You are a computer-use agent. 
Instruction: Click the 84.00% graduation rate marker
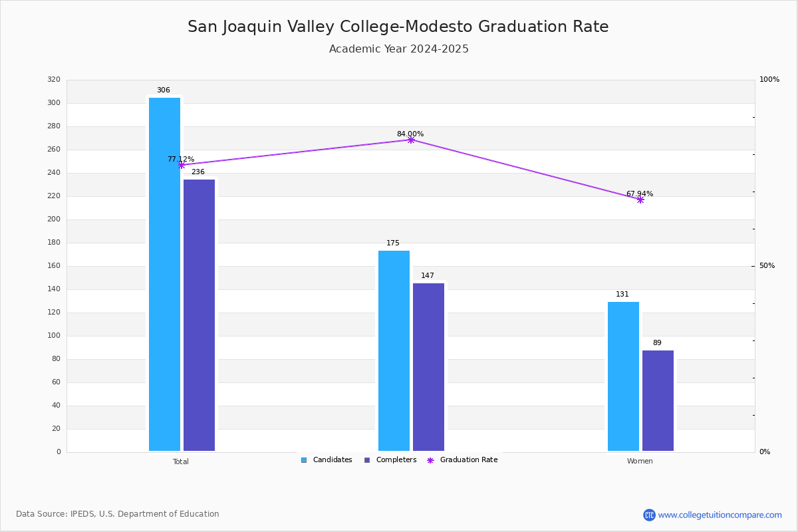pyautogui.click(x=411, y=140)
